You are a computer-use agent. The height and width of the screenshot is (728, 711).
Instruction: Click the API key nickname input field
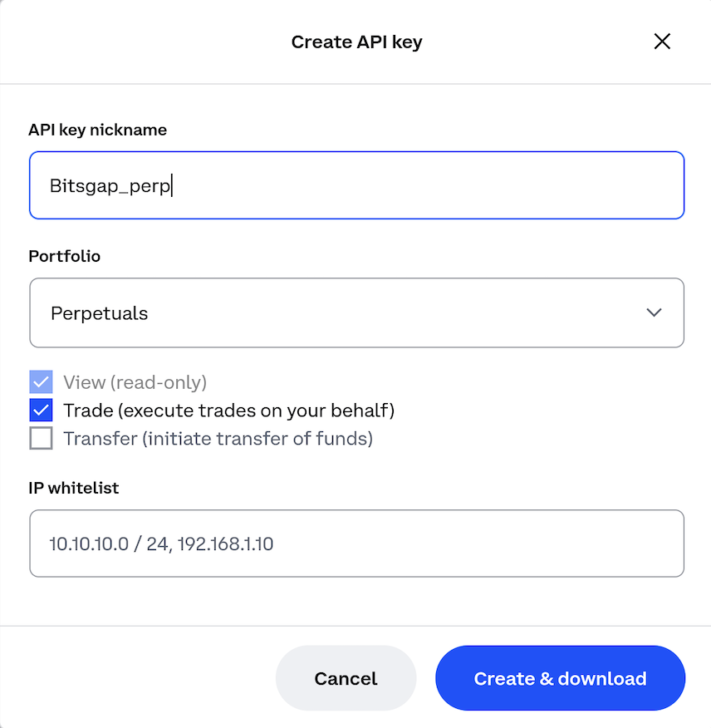tap(356, 185)
